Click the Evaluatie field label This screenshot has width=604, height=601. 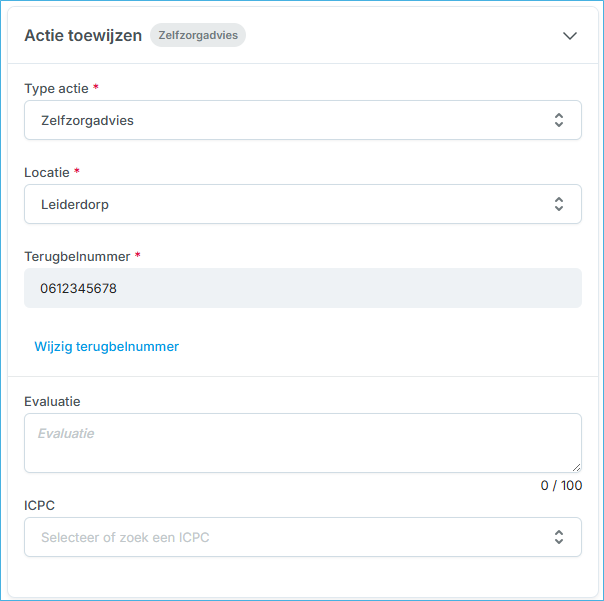coord(52,401)
